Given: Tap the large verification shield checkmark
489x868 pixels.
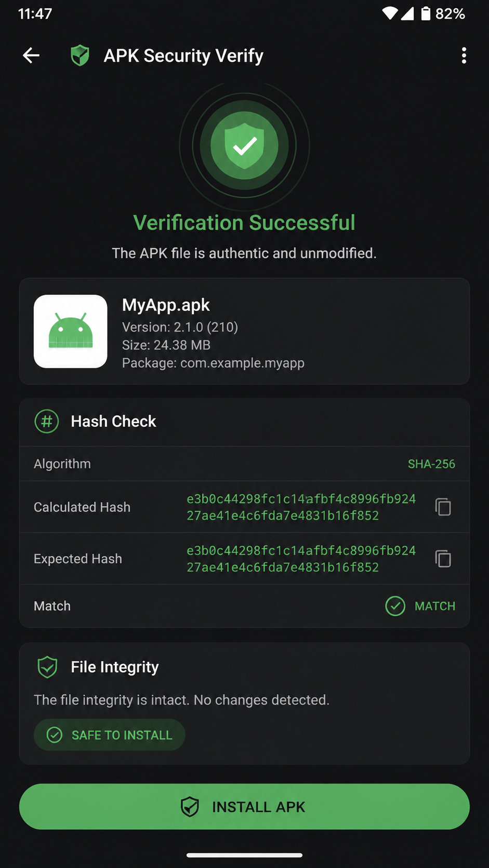Looking at the screenshot, I should (244, 145).
